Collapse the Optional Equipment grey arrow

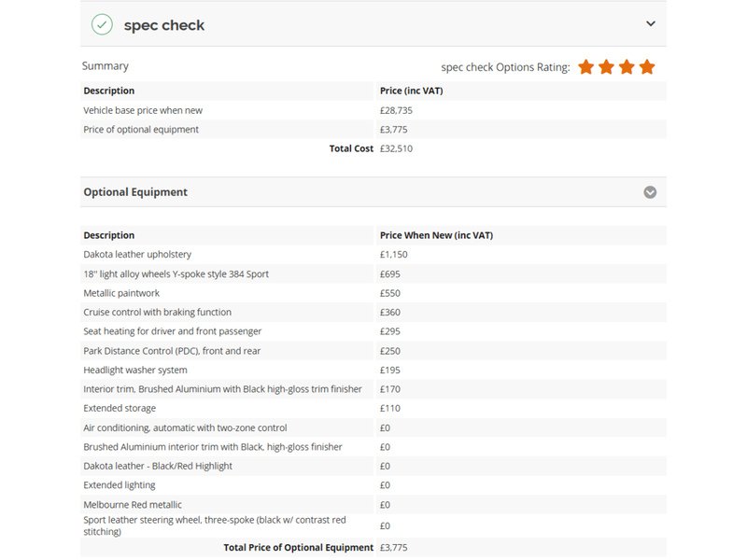coord(650,192)
